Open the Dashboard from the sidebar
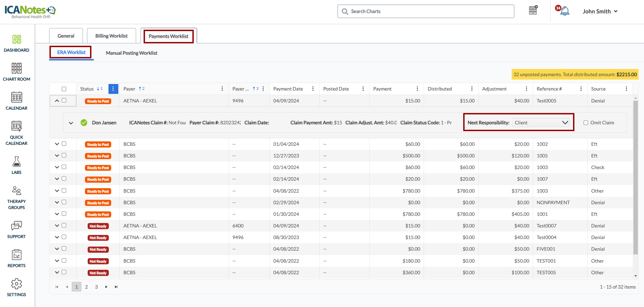Screen dimensions: 644x307 tap(16, 43)
